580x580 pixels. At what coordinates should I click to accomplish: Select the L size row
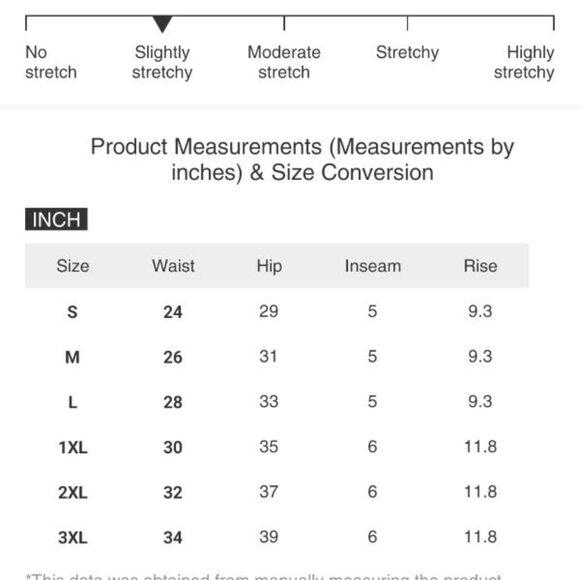(277, 402)
